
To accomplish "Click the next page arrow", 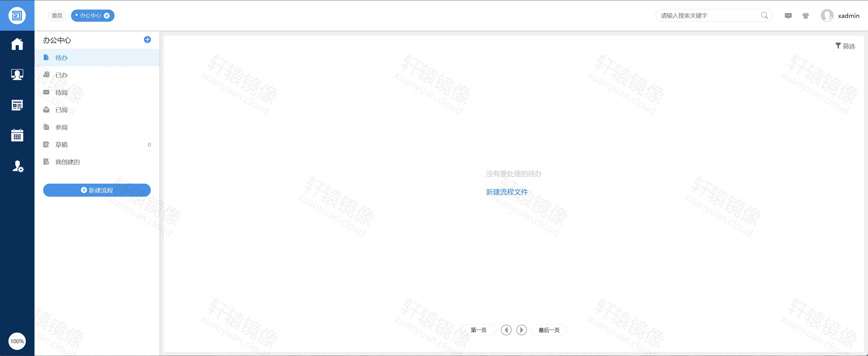I will tap(522, 330).
